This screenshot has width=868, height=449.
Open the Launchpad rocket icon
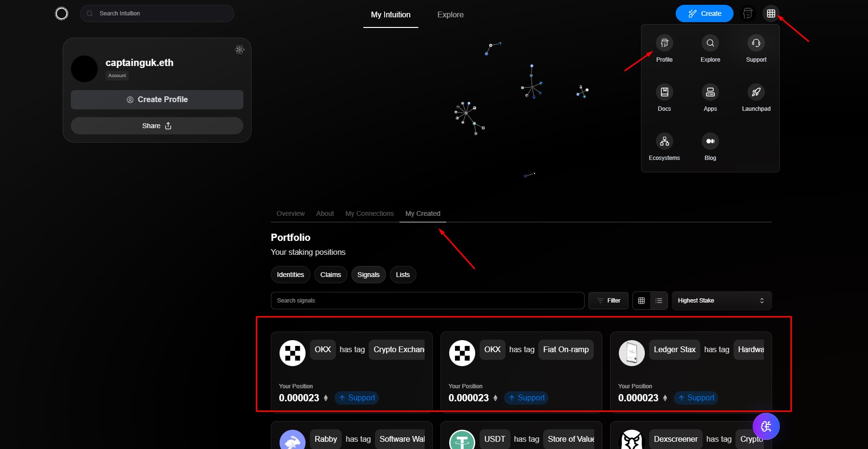point(756,92)
